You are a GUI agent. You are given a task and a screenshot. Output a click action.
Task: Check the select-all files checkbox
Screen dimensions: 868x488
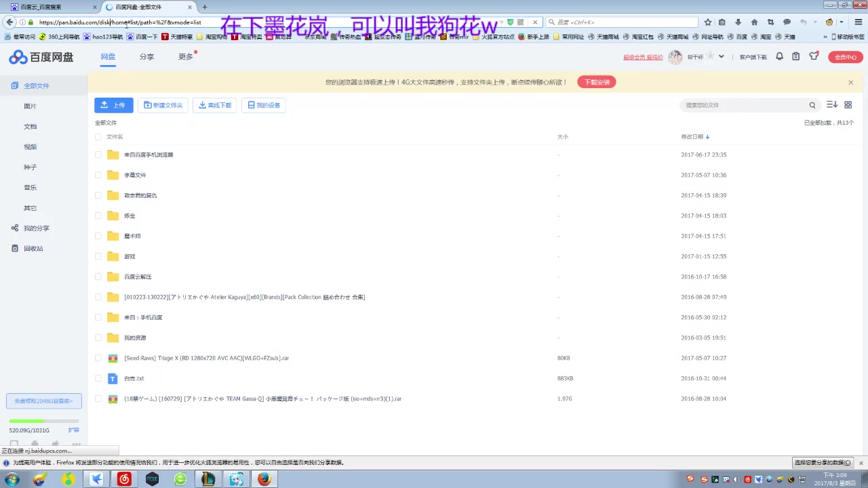(x=98, y=136)
